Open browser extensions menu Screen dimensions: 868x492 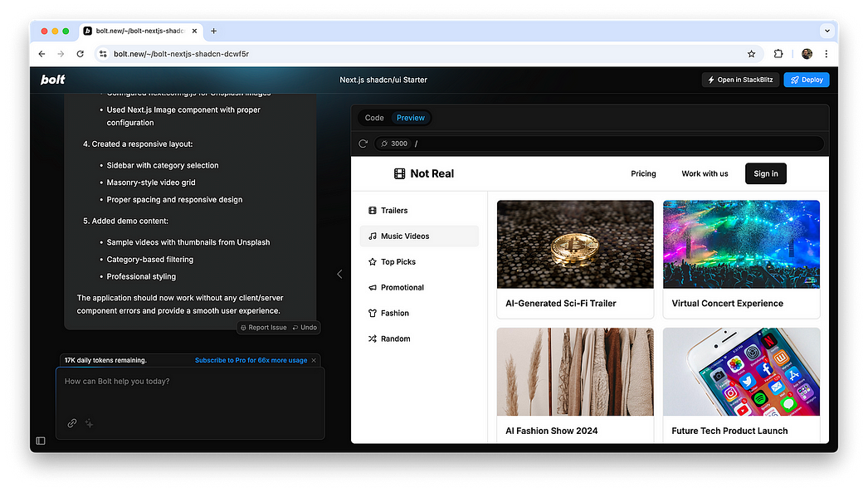pyautogui.click(x=778, y=54)
